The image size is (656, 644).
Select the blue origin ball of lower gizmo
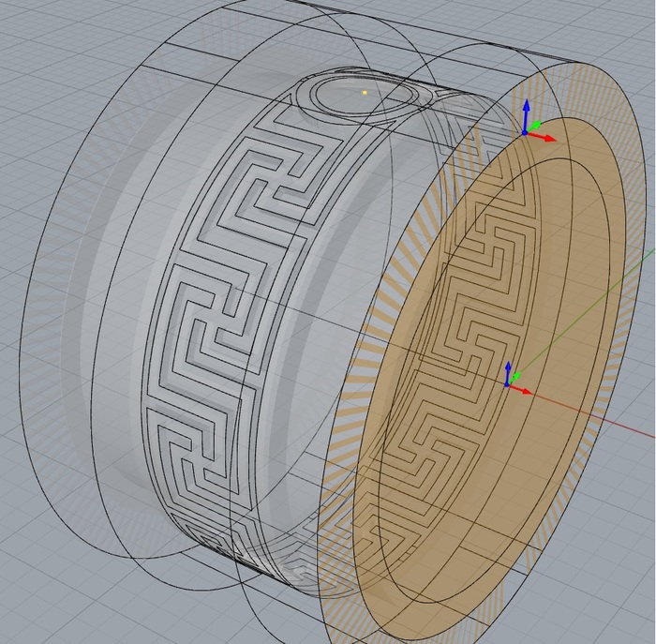(x=507, y=383)
